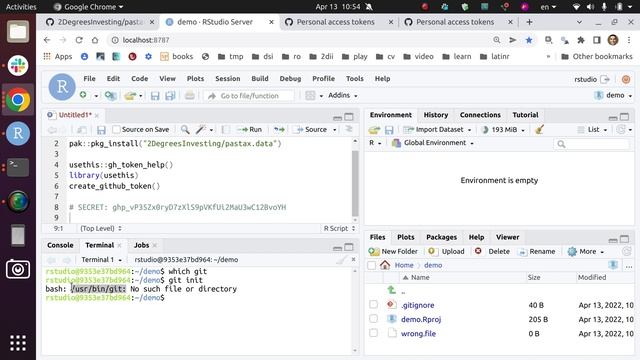Click the workspace panes grid icon

310,96
